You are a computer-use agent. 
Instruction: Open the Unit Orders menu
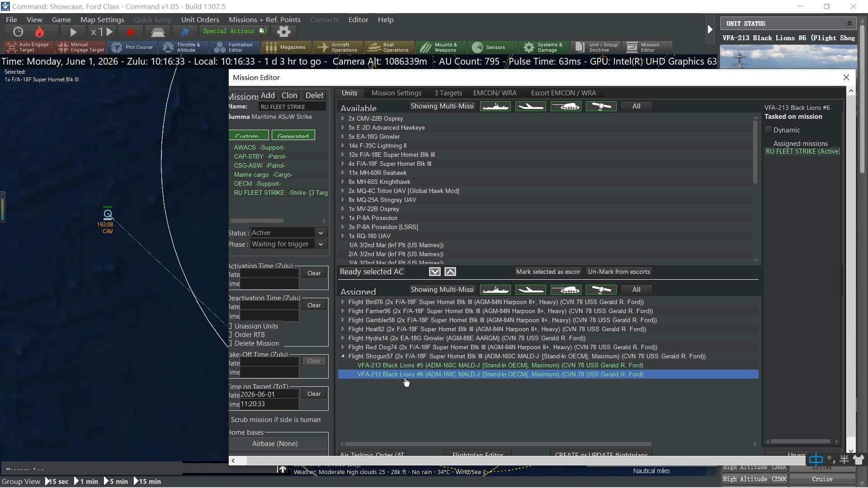[200, 20]
